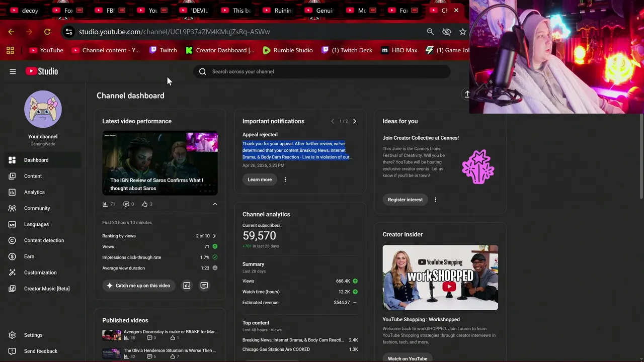
Task: Open the Twitch bookmark
Action: [163, 50]
